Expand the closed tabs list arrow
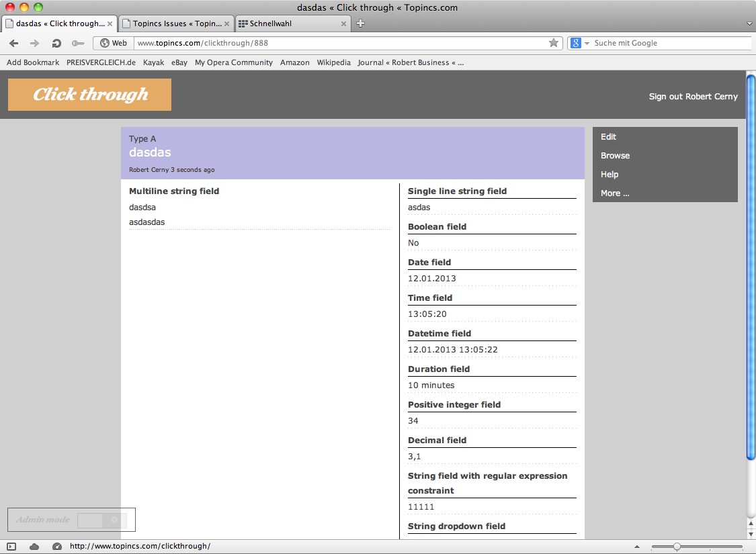 (749, 24)
